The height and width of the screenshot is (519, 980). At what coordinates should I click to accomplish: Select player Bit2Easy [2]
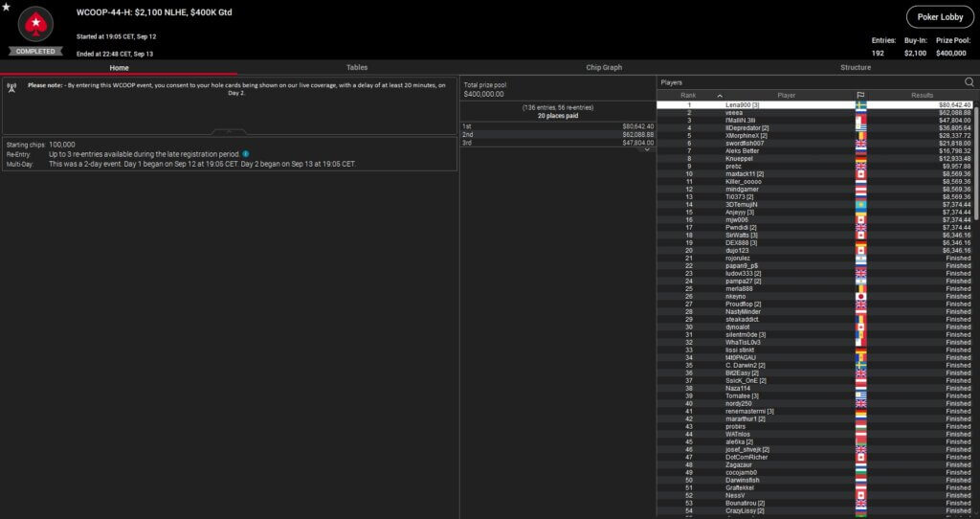coord(815,373)
